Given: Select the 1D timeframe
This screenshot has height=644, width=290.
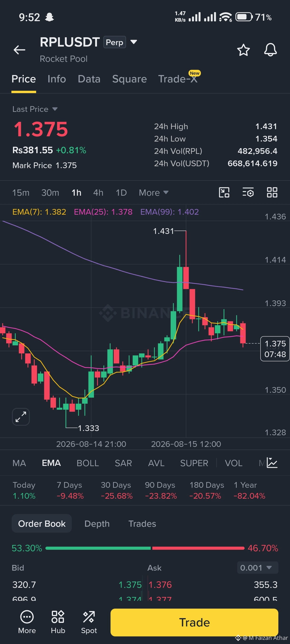Looking at the screenshot, I should point(121,193).
